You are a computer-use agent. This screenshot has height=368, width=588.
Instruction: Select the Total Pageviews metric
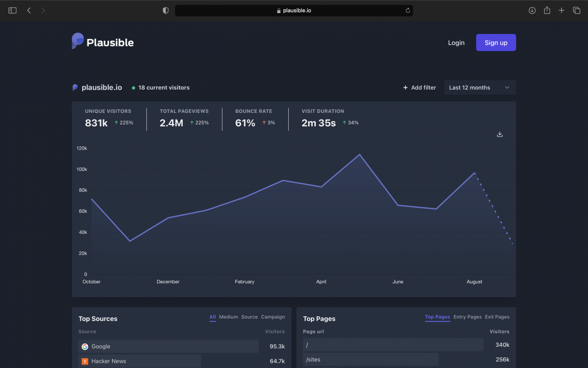pos(184,119)
